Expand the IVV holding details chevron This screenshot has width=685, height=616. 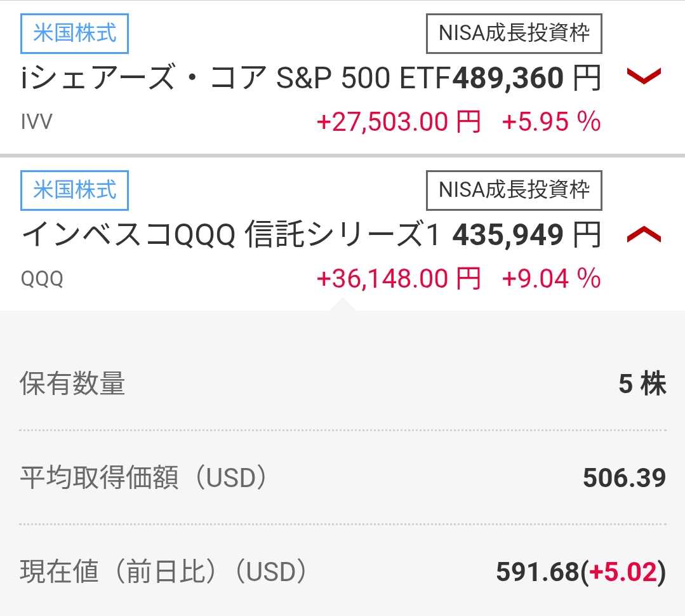[644, 77]
